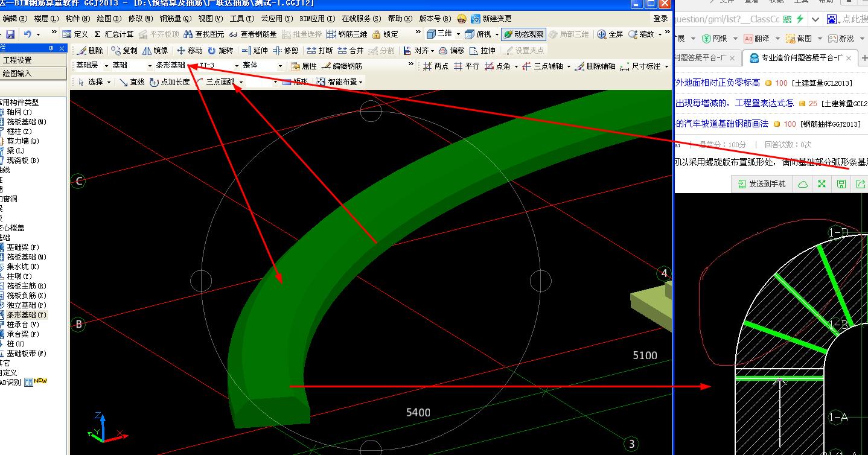The width and height of the screenshot is (868, 455).
Task: Select the 修剪 trim tool
Action: (x=286, y=51)
